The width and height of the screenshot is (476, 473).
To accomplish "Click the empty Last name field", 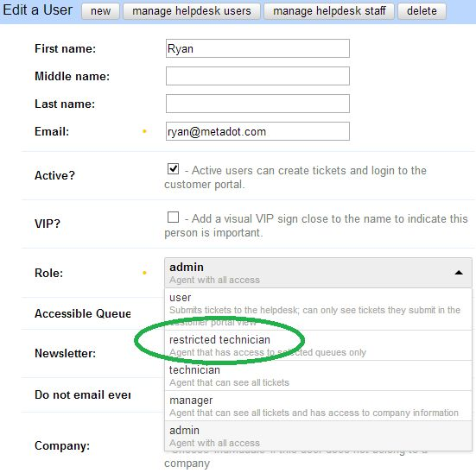I will pyautogui.click(x=257, y=104).
